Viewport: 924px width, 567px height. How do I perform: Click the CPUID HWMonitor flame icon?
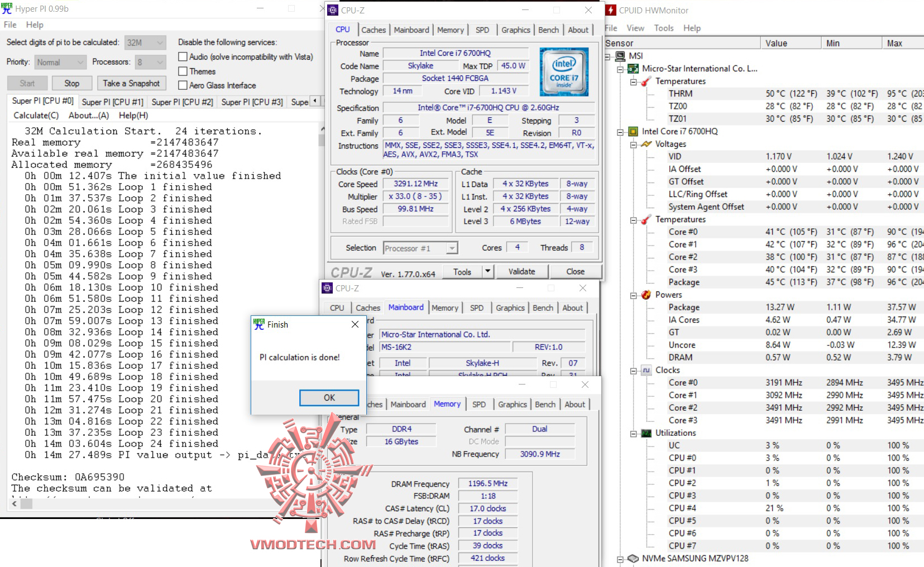pos(611,9)
